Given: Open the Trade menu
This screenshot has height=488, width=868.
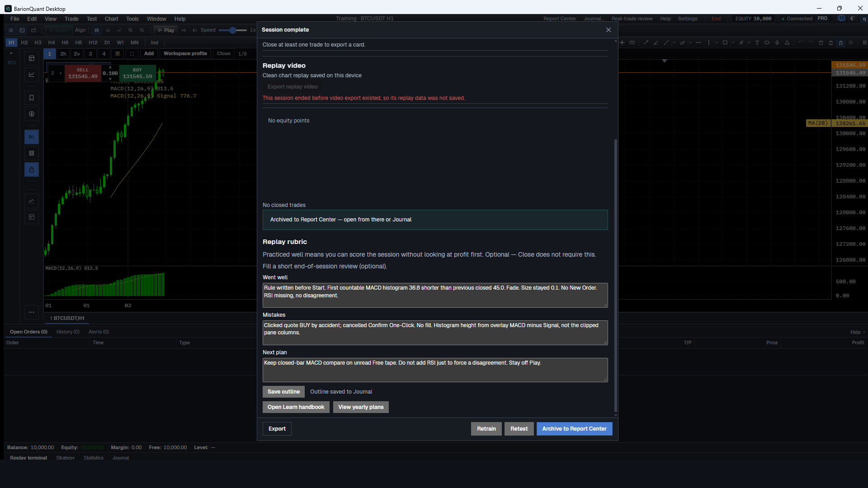Looking at the screenshot, I should pyautogui.click(x=71, y=19).
